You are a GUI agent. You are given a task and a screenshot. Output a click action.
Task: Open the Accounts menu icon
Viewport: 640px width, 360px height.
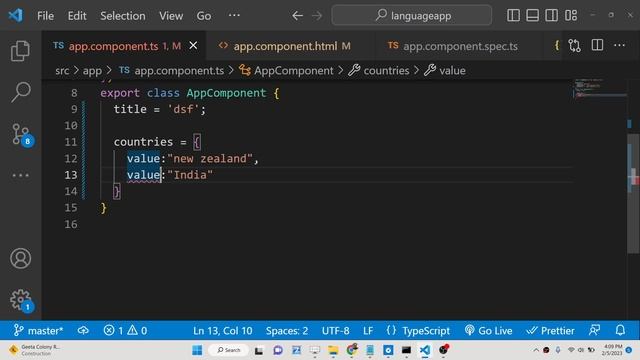click(x=20, y=258)
